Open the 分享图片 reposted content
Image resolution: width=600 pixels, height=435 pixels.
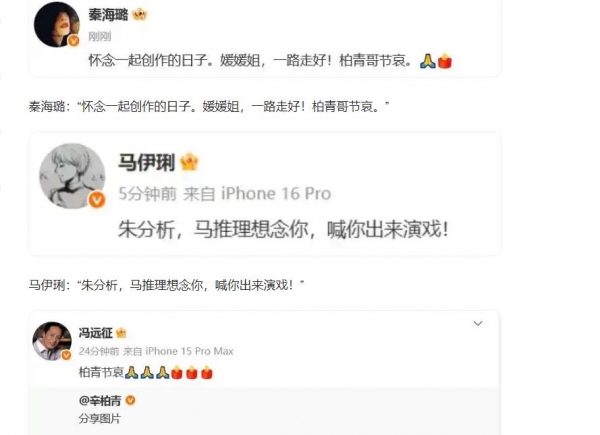coord(100,419)
